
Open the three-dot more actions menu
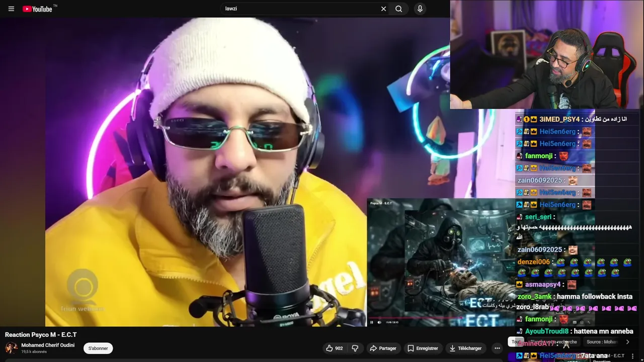coord(497,348)
